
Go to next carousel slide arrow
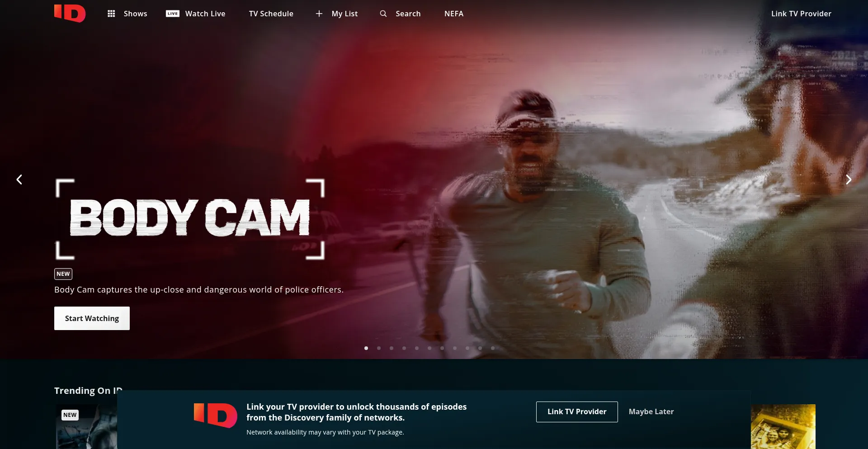point(849,180)
